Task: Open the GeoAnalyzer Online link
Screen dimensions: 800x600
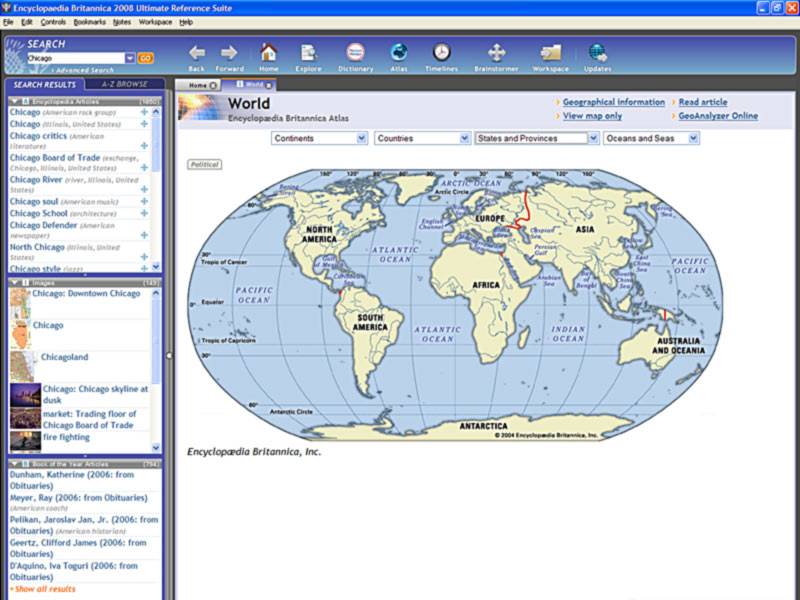Action: tap(718, 116)
